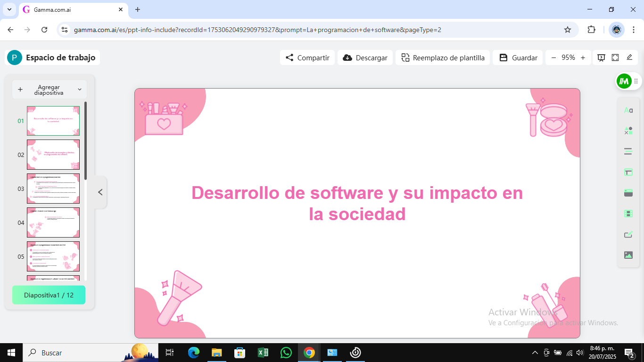Open notification center
This screenshot has width=644, height=362.
coord(629,353)
